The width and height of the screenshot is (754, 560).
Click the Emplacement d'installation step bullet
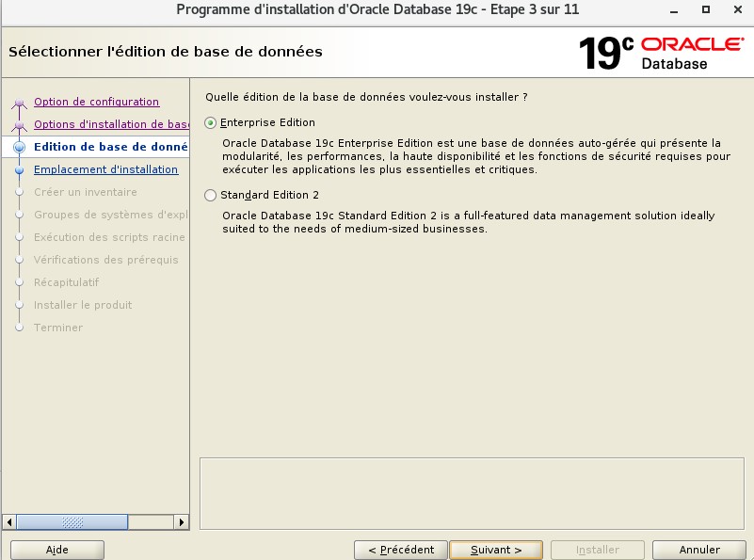19,169
